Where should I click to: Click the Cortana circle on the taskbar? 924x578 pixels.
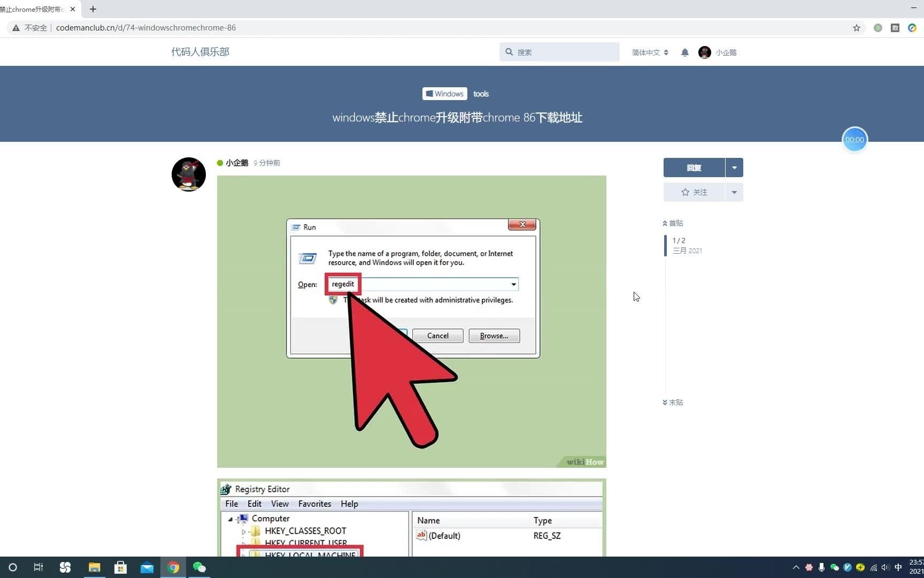point(13,567)
